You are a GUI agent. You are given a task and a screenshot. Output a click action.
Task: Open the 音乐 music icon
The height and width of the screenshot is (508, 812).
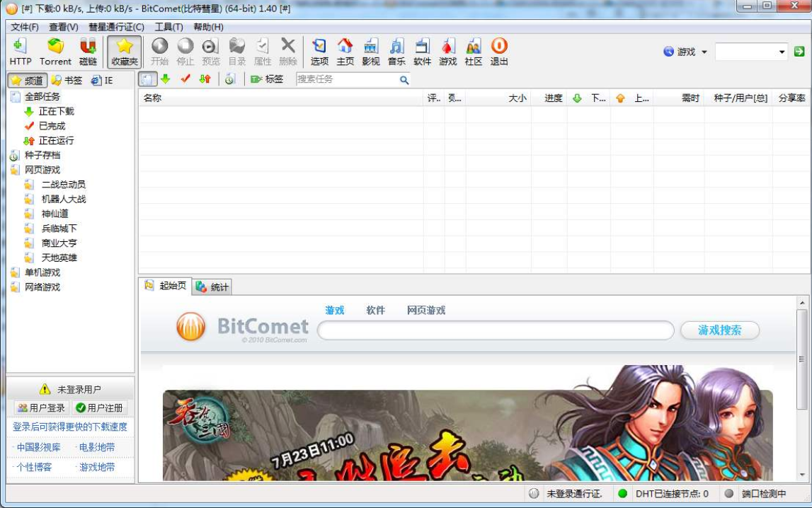[x=396, y=52]
